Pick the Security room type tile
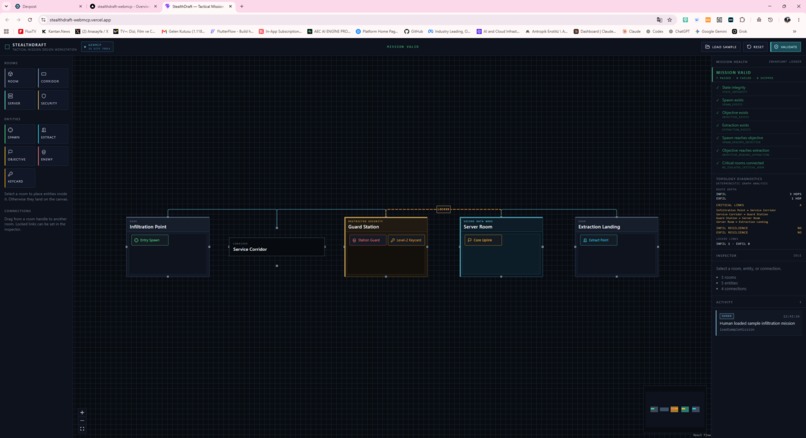 point(53,100)
